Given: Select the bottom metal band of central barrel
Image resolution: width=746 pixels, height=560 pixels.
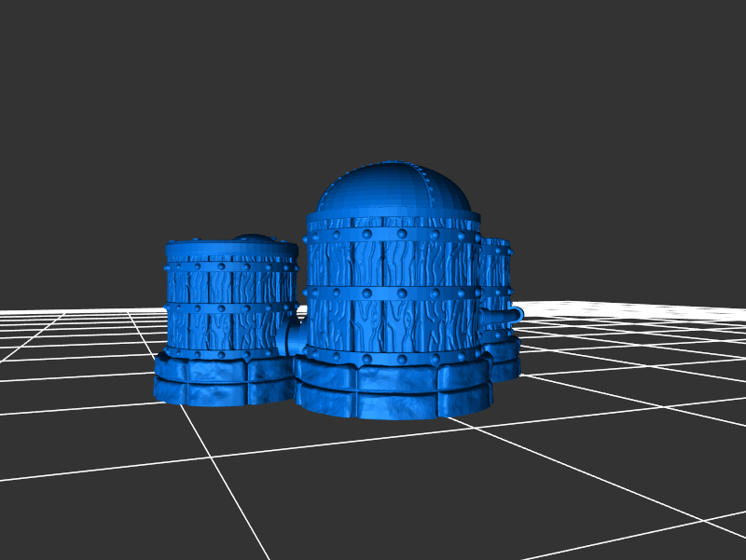Looking at the screenshot, I should pos(392,359).
